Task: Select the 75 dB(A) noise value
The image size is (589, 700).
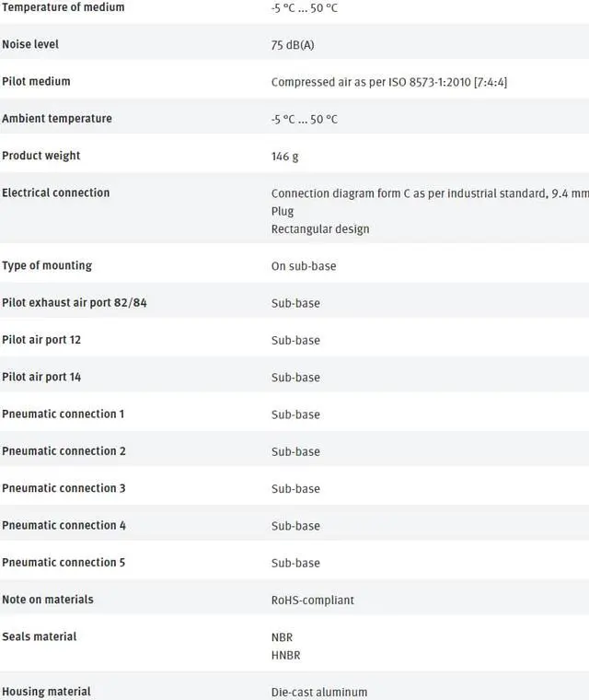Action: click(293, 45)
